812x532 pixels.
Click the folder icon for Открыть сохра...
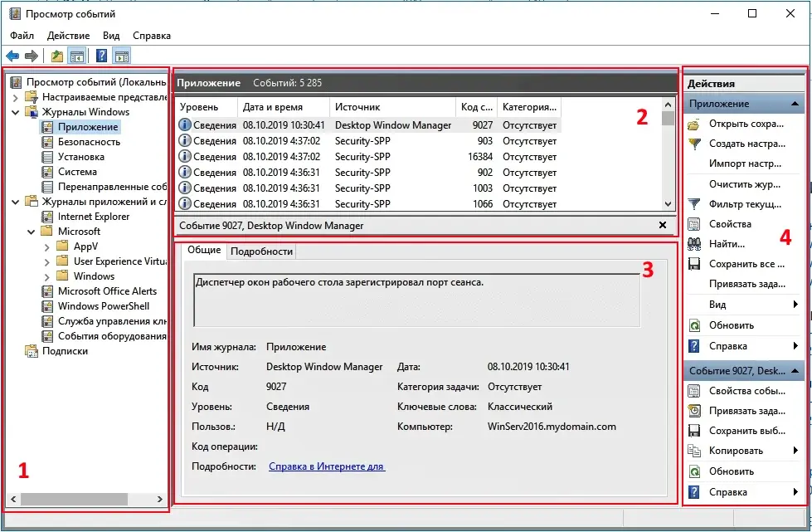[x=694, y=124]
